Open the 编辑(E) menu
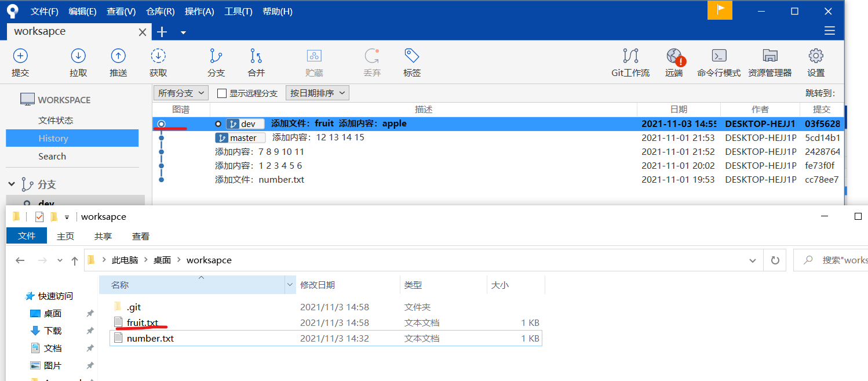 click(x=82, y=12)
